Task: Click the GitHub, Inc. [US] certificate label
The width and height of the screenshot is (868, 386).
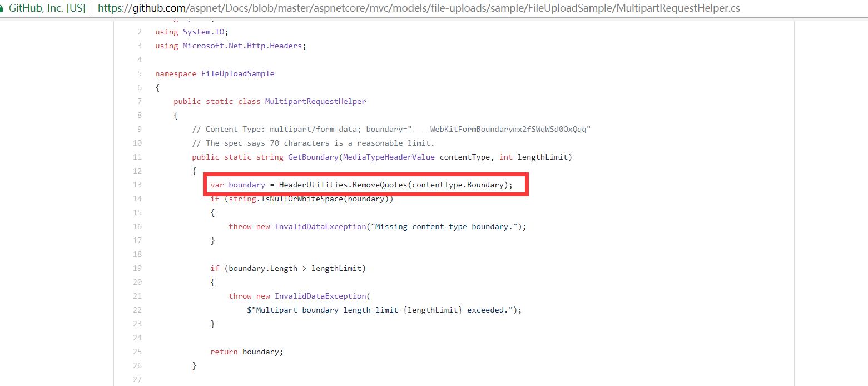Action: click(47, 8)
